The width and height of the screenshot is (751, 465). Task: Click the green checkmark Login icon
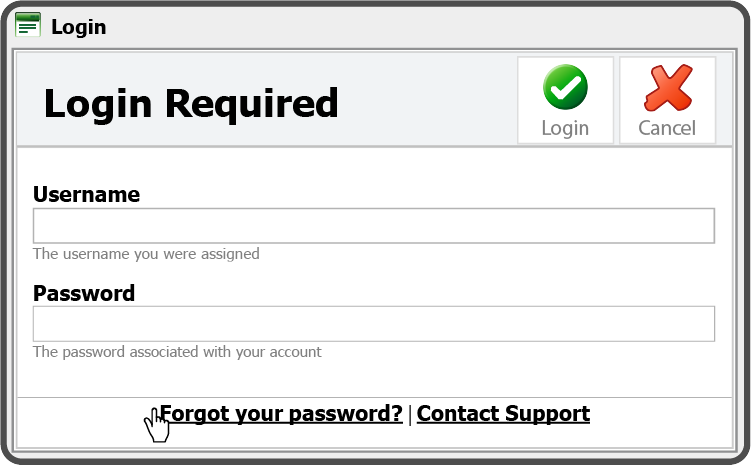pyautogui.click(x=565, y=87)
